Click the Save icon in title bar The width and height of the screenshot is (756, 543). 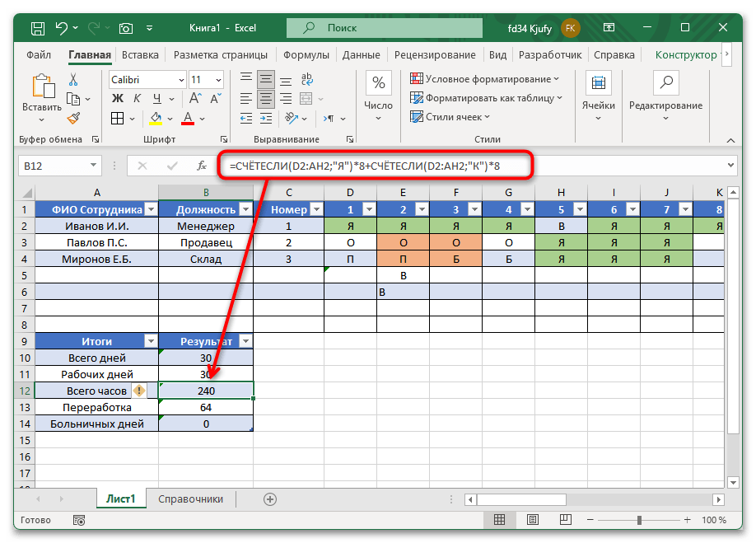(38, 28)
